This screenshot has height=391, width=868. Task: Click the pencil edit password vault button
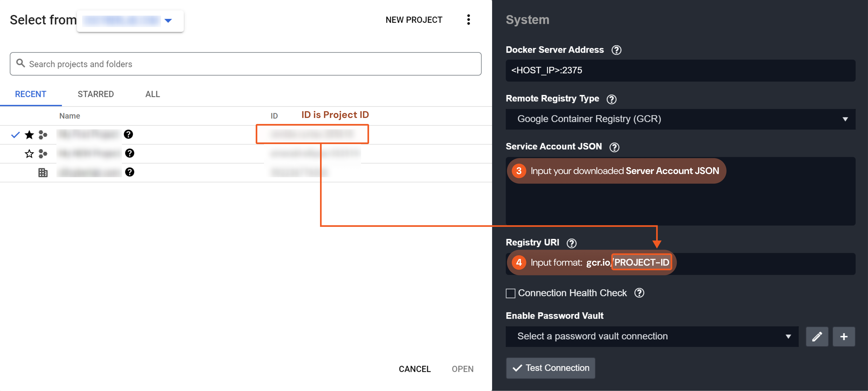click(x=817, y=336)
